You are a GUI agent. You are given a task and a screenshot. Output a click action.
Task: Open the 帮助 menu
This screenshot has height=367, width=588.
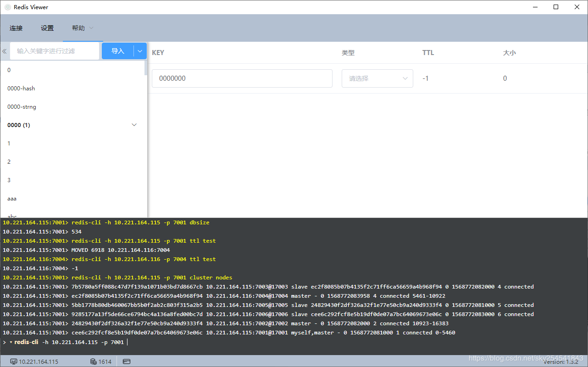coord(83,28)
